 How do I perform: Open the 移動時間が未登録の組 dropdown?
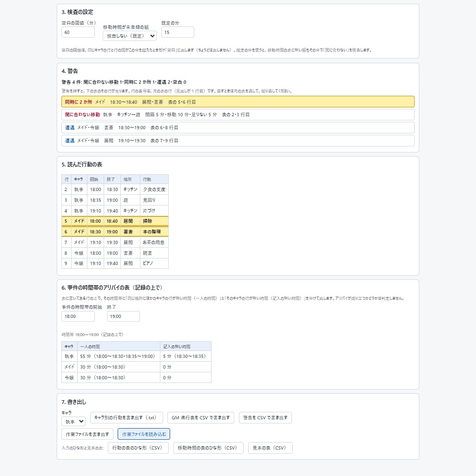point(130,36)
